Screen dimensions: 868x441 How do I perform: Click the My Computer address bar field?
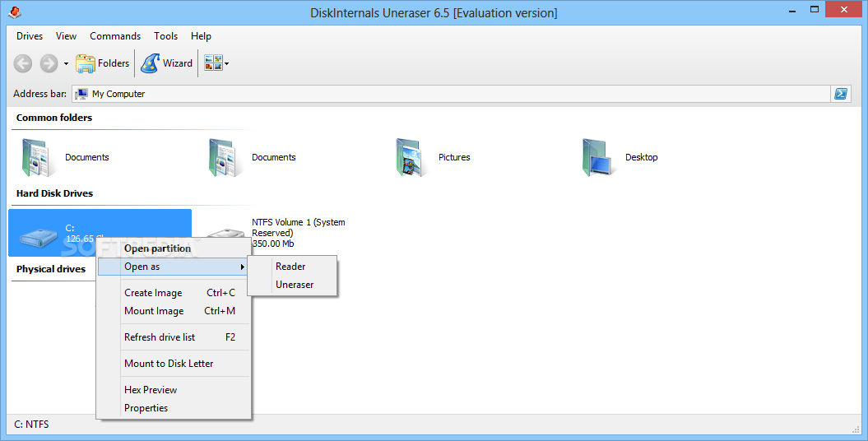[451, 94]
